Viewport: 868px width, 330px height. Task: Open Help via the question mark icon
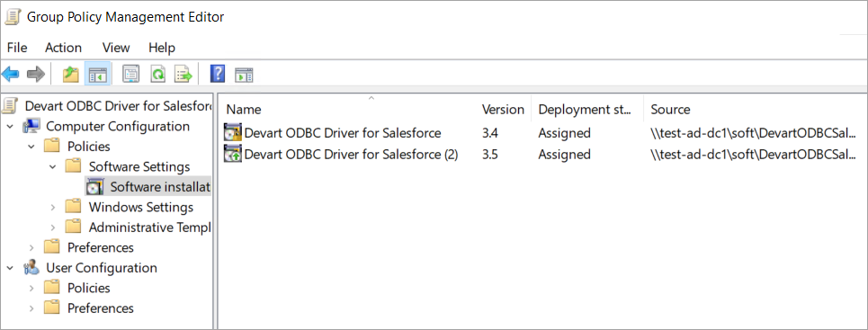click(218, 74)
